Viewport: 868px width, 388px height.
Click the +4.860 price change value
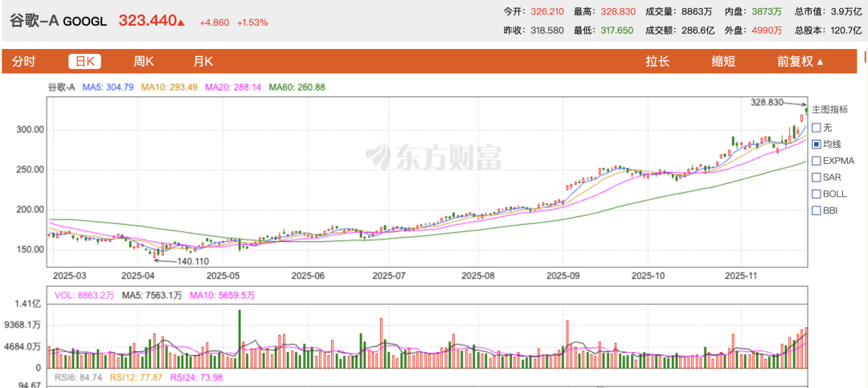pyautogui.click(x=215, y=22)
